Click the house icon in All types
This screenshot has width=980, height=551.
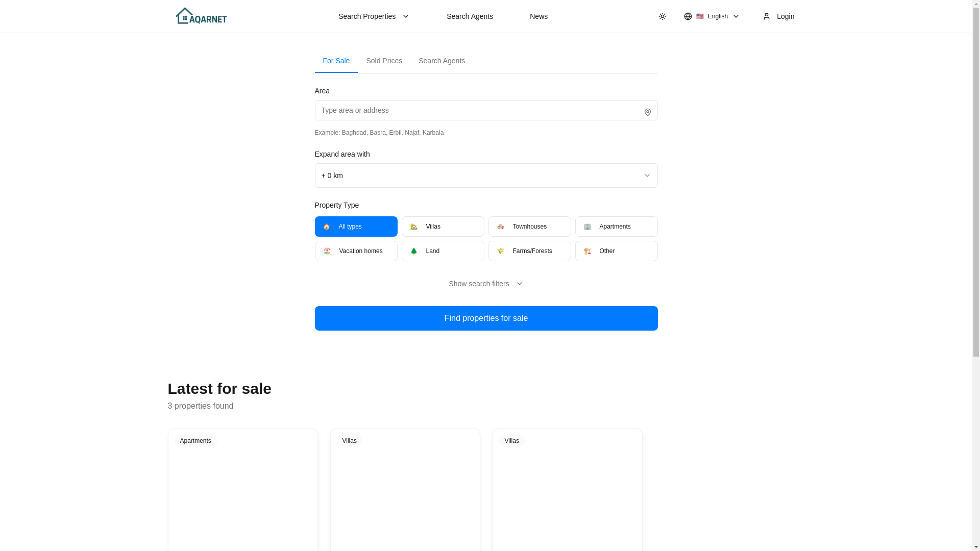[x=327, y=227]
